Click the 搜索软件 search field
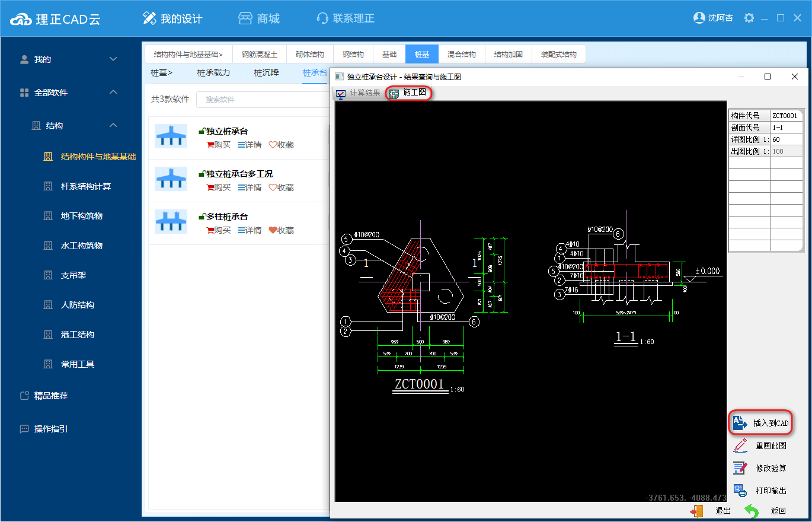The image size is (812, 522). [x=263, y=99]
